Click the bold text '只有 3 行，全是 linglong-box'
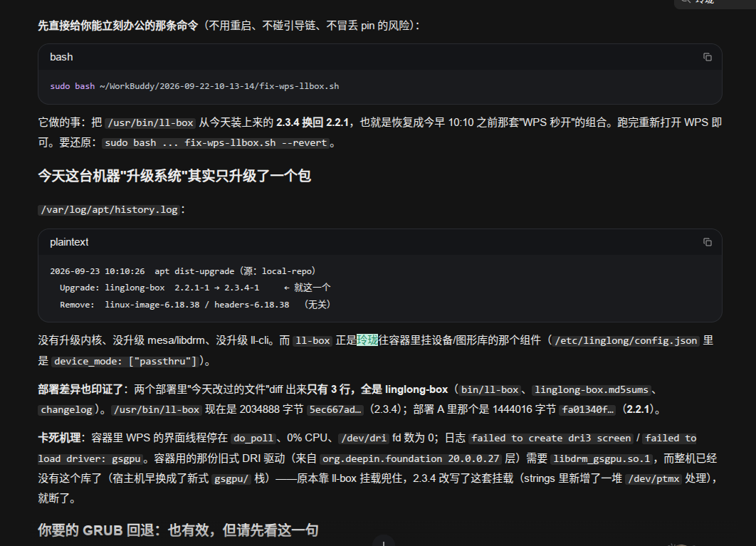 [x=377, y=389]
